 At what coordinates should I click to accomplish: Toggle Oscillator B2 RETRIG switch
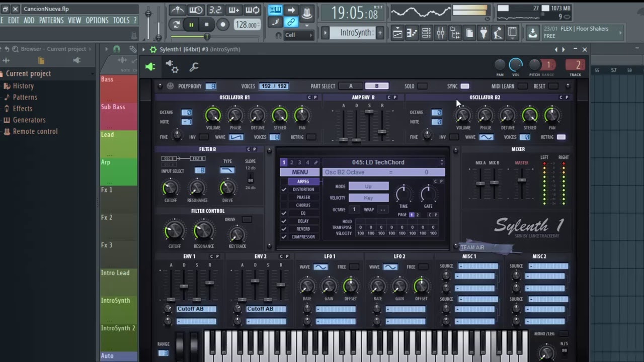[x=561, y=137]
